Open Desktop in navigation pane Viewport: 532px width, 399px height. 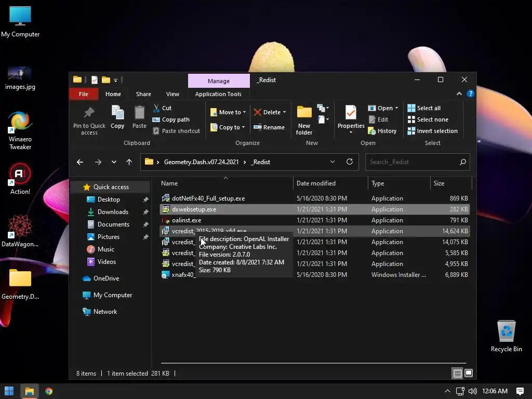coord(109,199)
